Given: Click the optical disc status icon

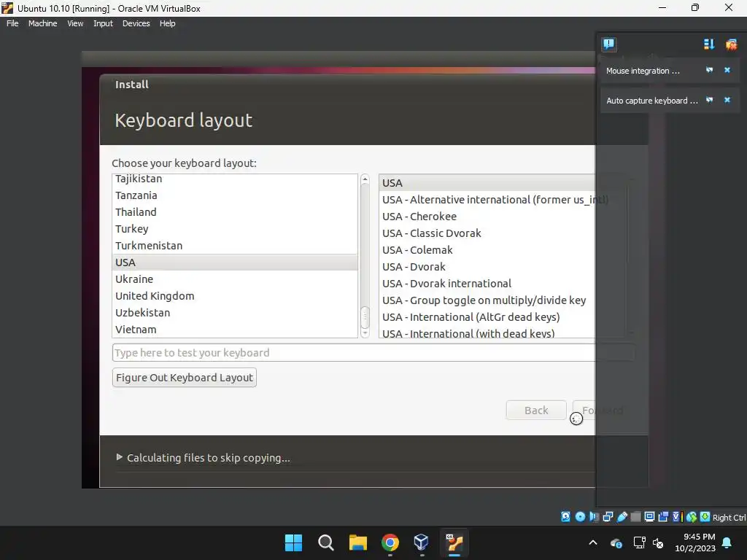Looking at the screenshot, I should click(x=580, y=517).
